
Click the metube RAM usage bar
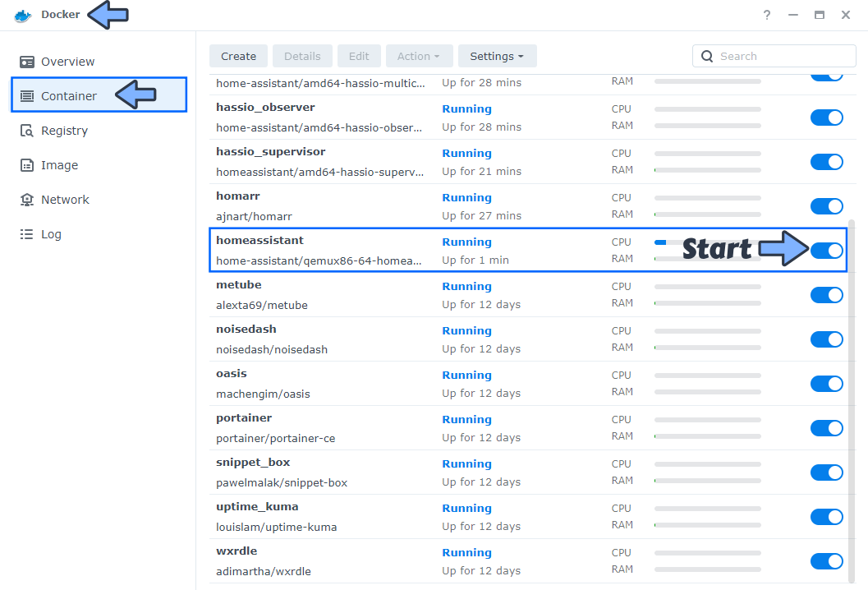click(x=708, y=303)
